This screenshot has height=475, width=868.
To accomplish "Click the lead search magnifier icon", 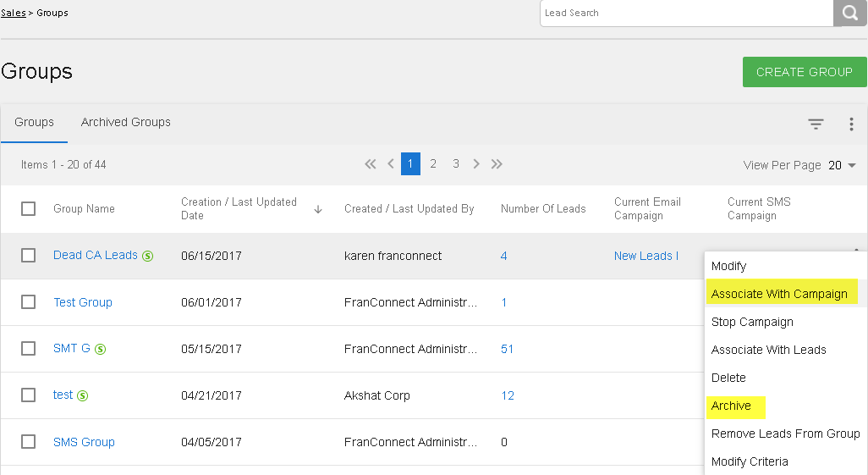I will [x=850, y=14].
